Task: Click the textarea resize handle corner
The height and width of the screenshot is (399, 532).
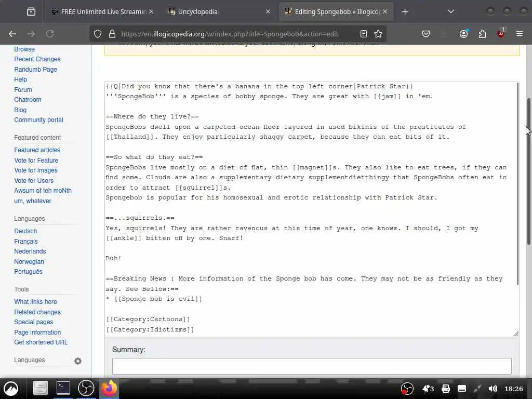Action: [x=516, y=334]
